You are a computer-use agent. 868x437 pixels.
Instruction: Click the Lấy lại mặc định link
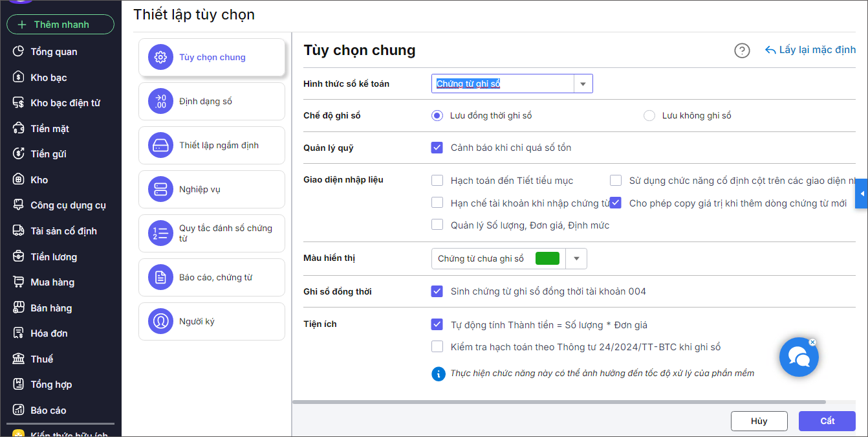pyautogui.click(x=810, y=50)
